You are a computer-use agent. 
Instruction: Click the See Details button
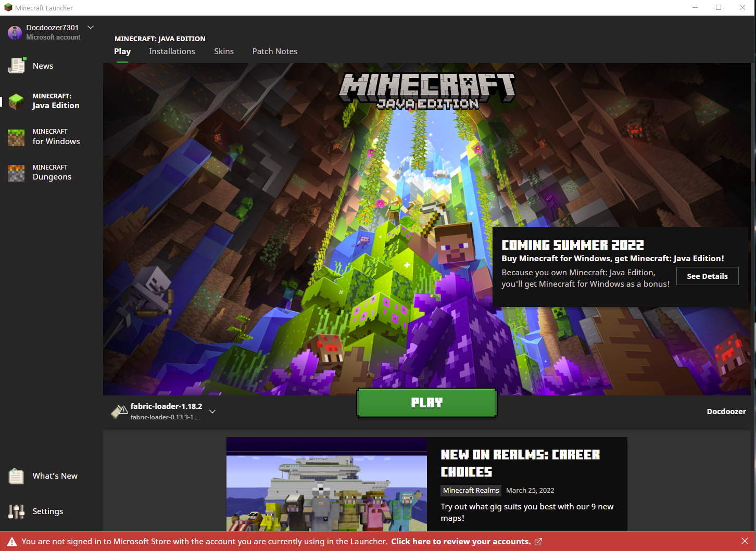[x=707, y=276]
